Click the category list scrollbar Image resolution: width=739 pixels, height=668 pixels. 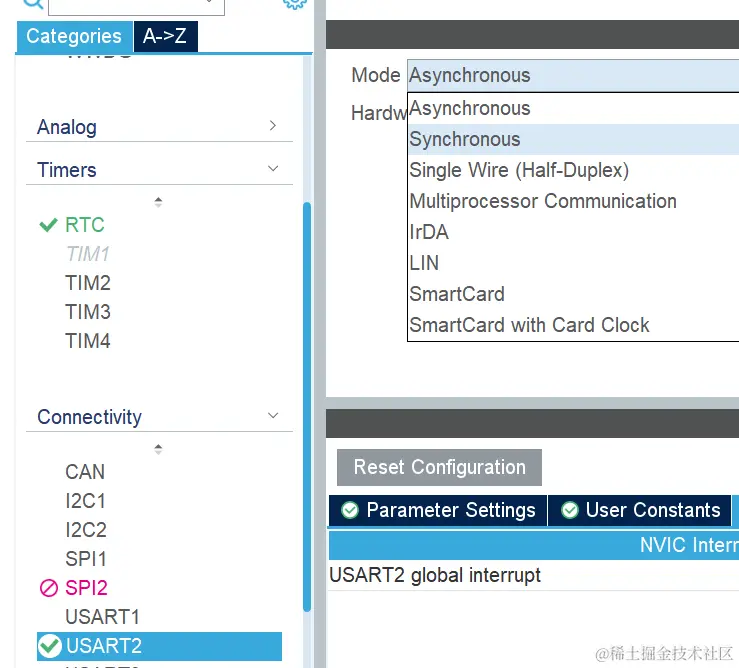point(307,407)
